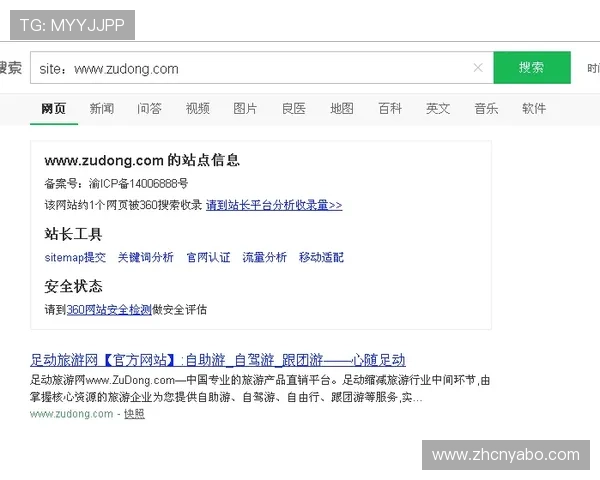Image resolution: width=600 pixels, height=480 pixels.
Task: Click the sitemap提交 link
Action: point(75,257)
